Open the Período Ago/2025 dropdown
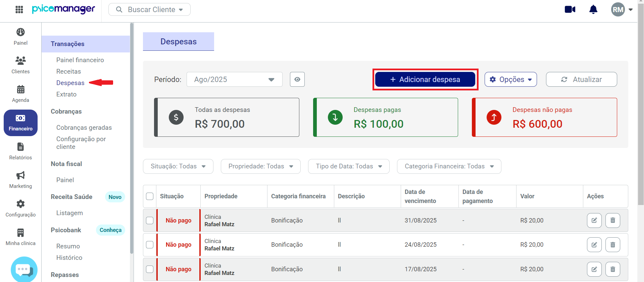The height and width of the screenshot is (282, 644). click(234, 79)
